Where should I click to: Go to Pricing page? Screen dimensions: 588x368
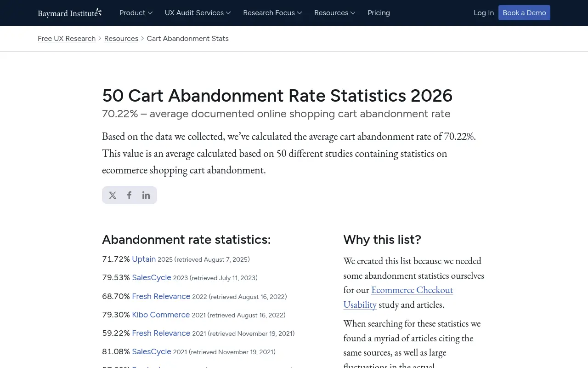(x=379, y=13)
